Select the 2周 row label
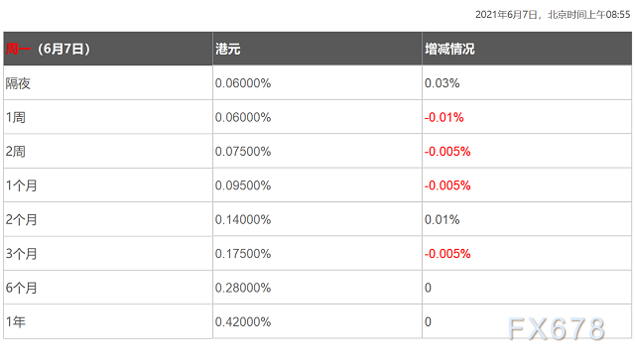The width and height of the screenshot is (635, 364). click(16, 152)
